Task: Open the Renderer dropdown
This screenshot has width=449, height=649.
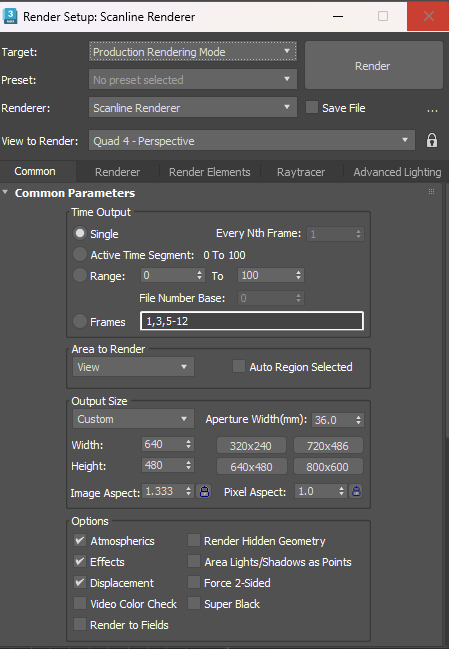Action: (x=193, y=108)
